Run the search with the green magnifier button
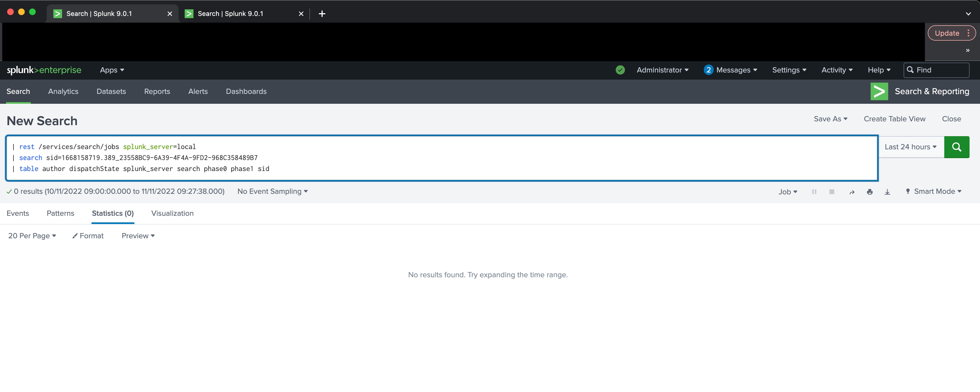Image resolution: width=980 pixels, height=392 pixels. coord(956,147)
